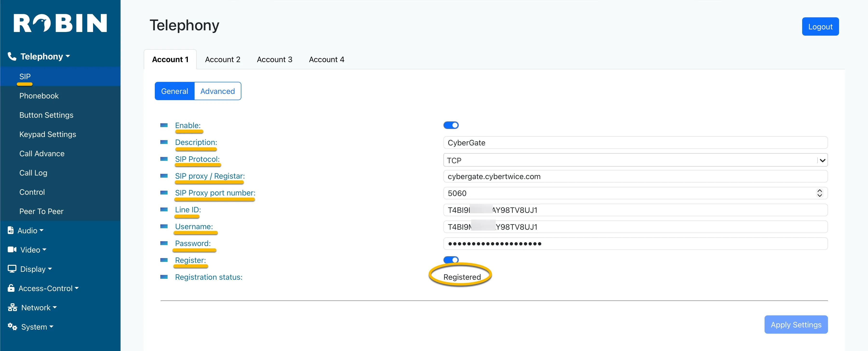The height and width of the screenshot is (351, 868).
Task: Click the Logout button
Action: (820, 26)
